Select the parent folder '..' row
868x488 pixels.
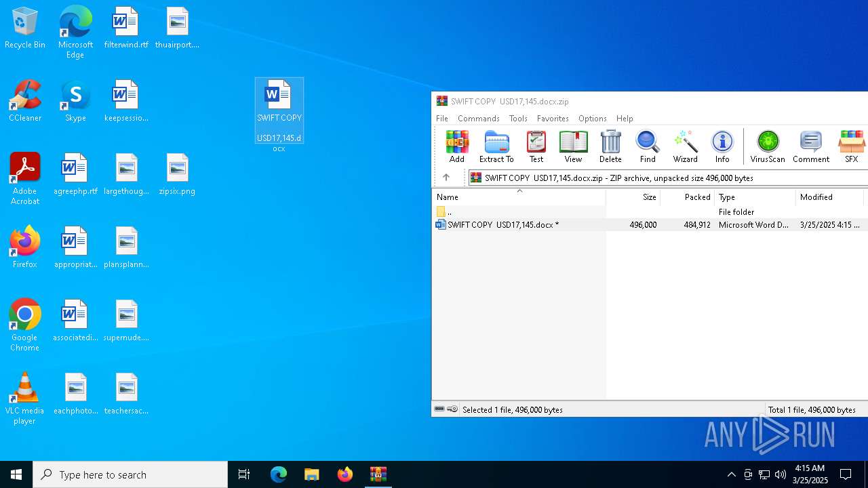pyautogui.click(x=650, y=212)
